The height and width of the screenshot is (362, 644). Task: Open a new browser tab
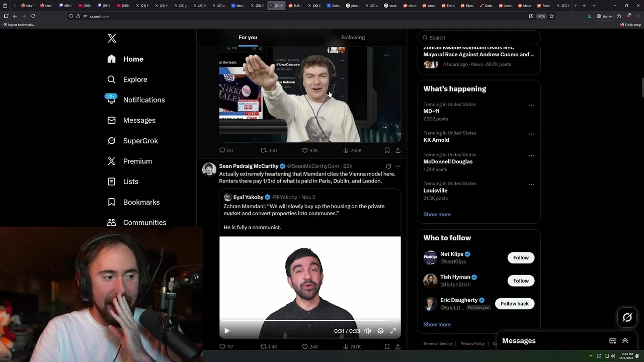coord(584,6)
